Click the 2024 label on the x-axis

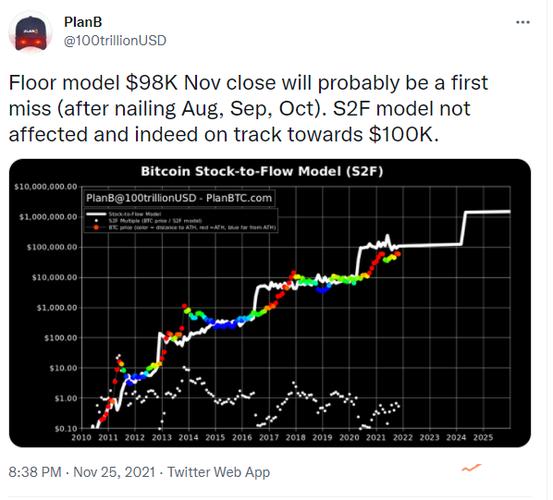pyautogui.click(x=456, y=438)
